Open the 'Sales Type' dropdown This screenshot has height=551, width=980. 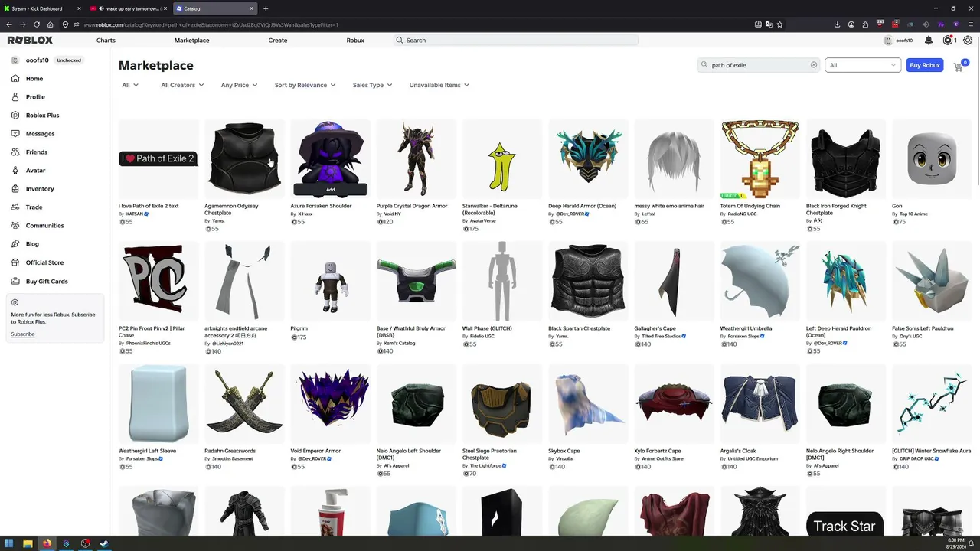tap(372, 85)
